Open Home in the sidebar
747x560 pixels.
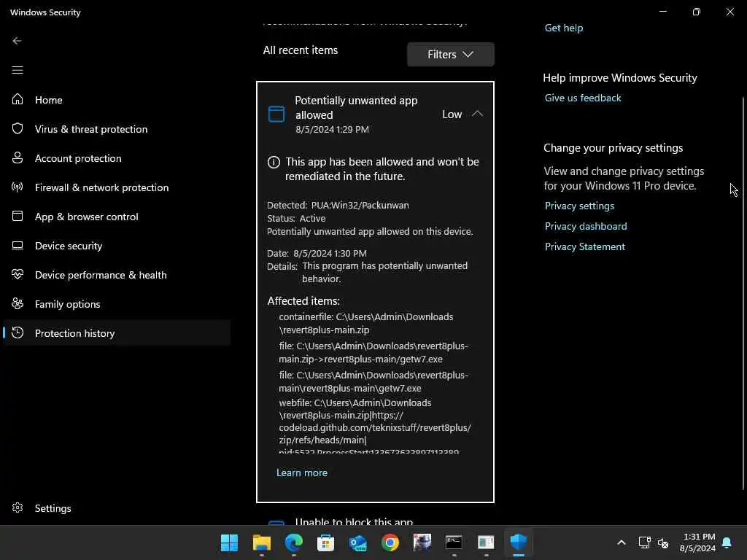(117, 99)
